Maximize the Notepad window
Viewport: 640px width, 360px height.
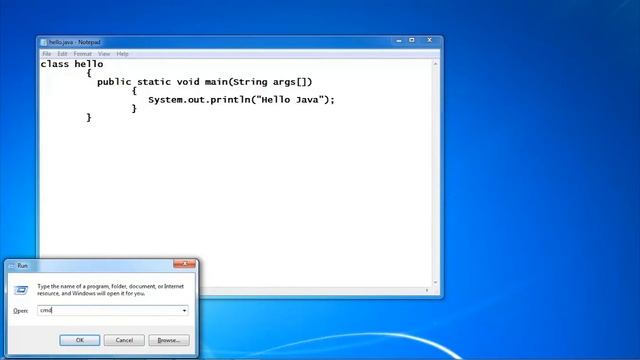pyautogui.click(x=412, y=40)
